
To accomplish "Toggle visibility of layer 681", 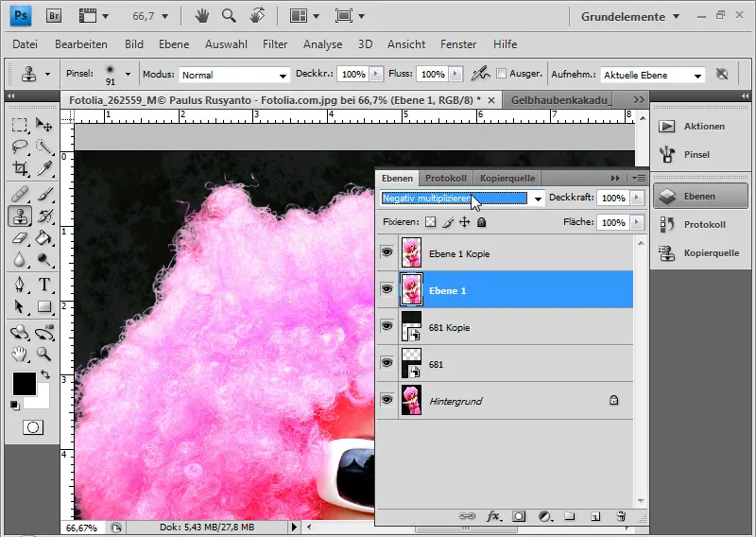I will click(387, 362).
